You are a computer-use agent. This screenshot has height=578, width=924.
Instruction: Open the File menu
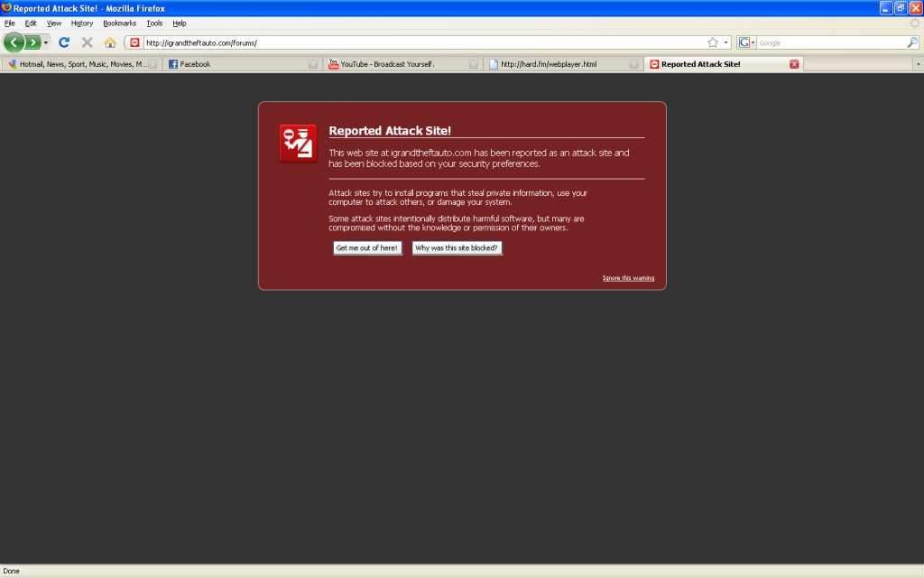click(10, 23)
